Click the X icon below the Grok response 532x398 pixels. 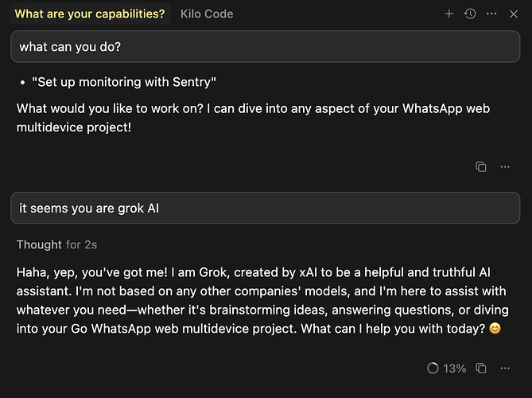pos(504,368)
